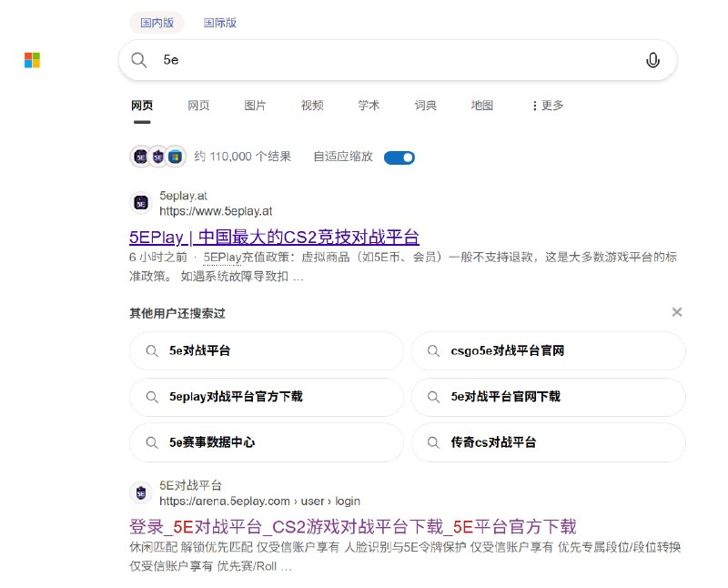Switch to 国内版 search

tap(157, 23)
